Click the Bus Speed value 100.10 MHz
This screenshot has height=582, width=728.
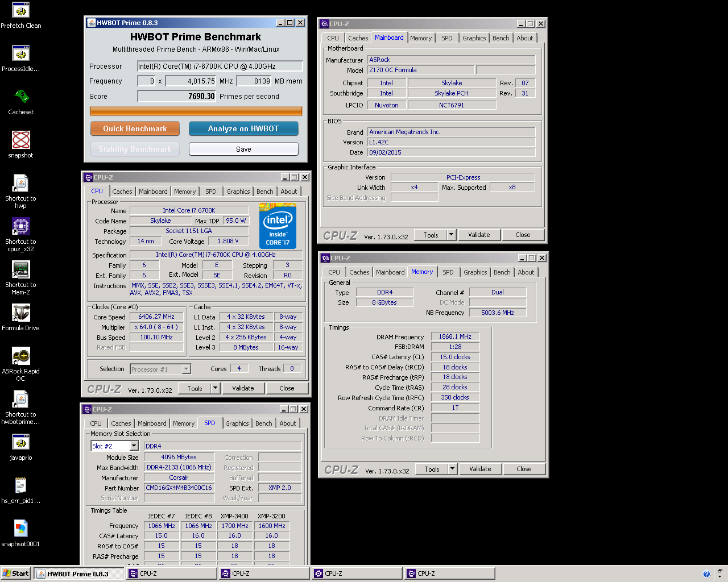(x=156, y=338)
